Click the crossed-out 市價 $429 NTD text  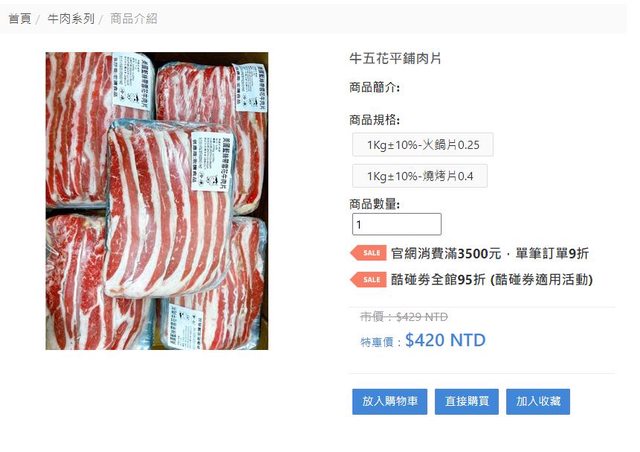tap(404, 317)
